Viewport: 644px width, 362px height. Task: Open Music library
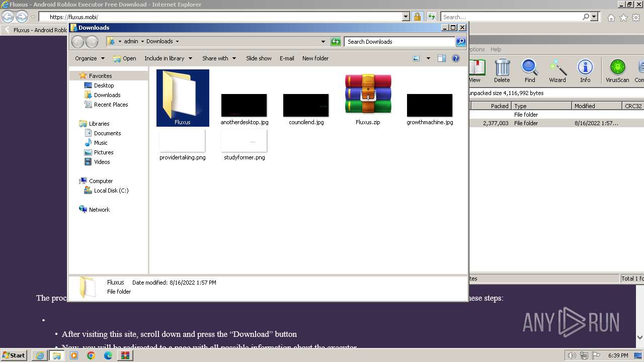(101, 143)
